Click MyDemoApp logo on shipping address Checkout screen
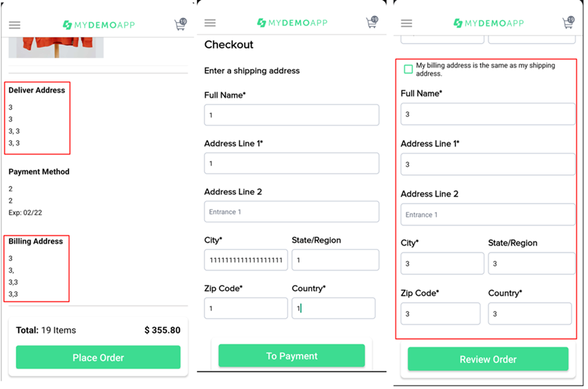The height and width of the screenshot is (389, 588). point(292,23)
